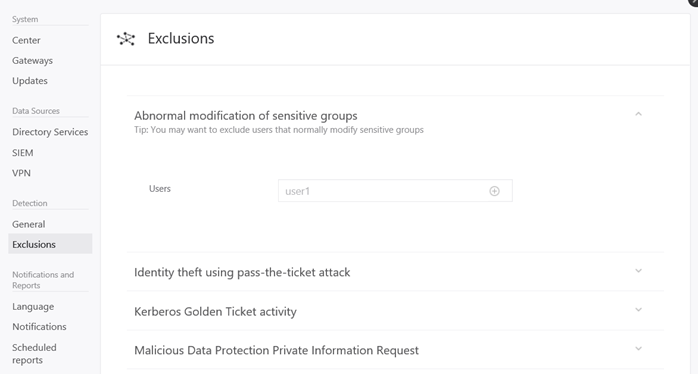The image size is (698, 374).
Task: Click Kerberos Golden Ticket activity title
Action: point(215,311)
